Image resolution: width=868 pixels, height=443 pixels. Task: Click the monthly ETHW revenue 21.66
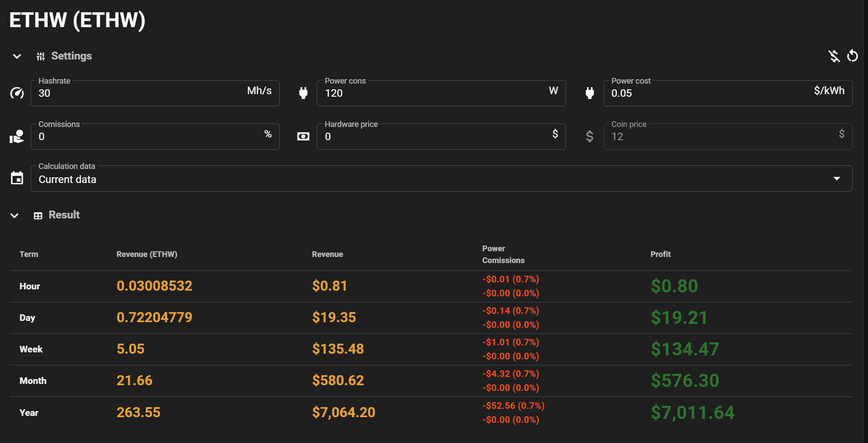point(134,380)
